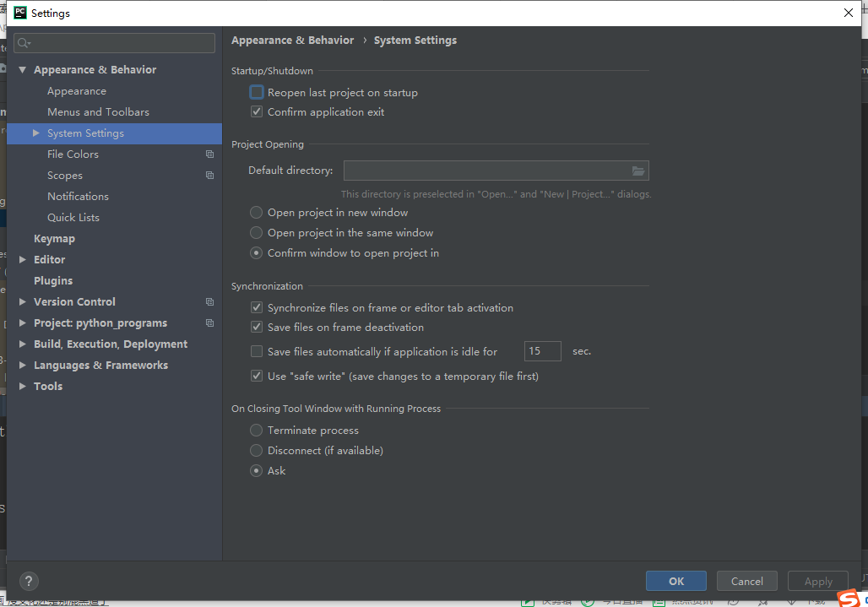Click Project: python_programs tree item
This screenshot has height=607, width=868.
100,323
